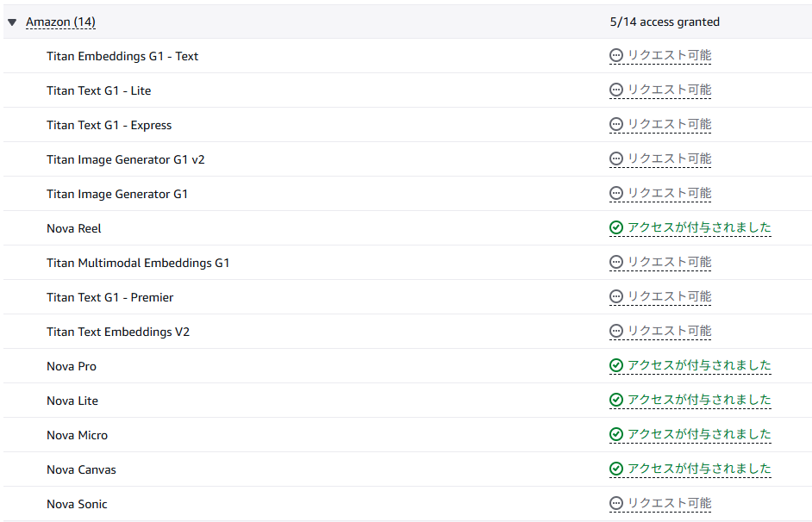Select the Nova Lite model name
This screenshot has height=522, width=812.
[72, 401]
